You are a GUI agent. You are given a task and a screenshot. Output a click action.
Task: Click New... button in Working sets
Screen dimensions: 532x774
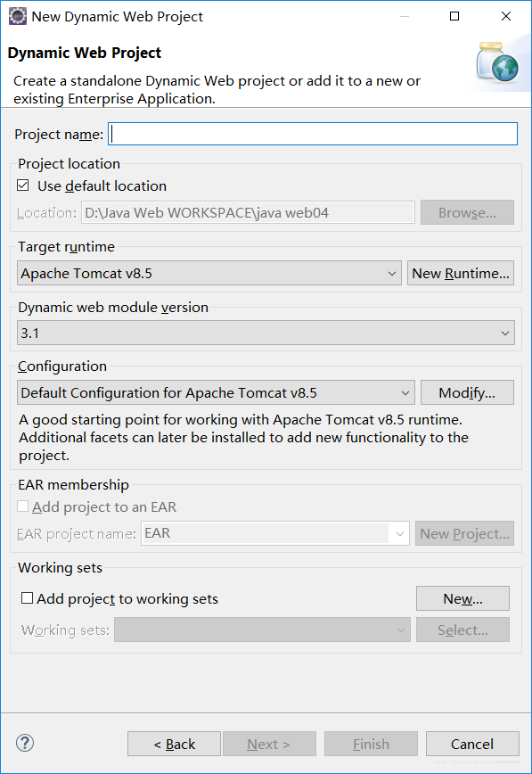coord(462,598)
